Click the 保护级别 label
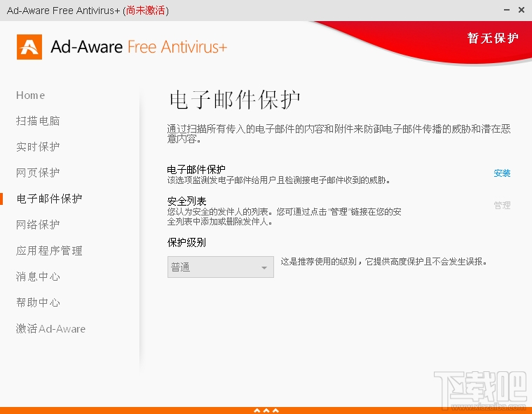 point(186,243)
